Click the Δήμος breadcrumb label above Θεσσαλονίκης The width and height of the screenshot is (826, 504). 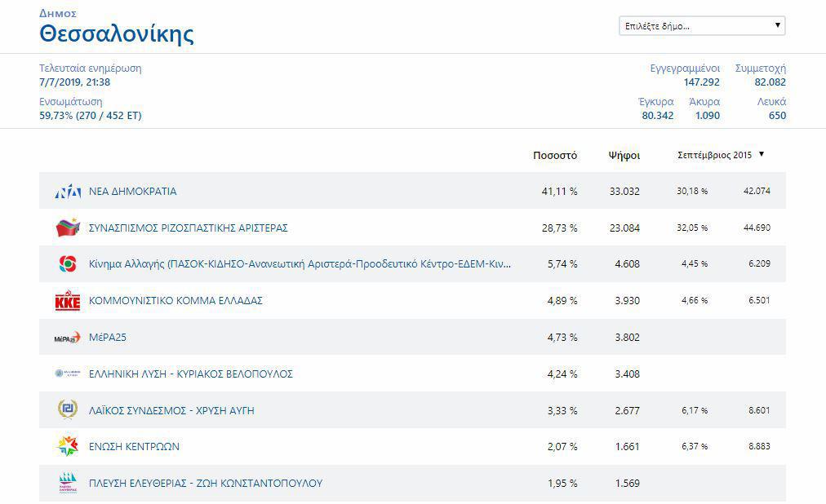point(56,14)
